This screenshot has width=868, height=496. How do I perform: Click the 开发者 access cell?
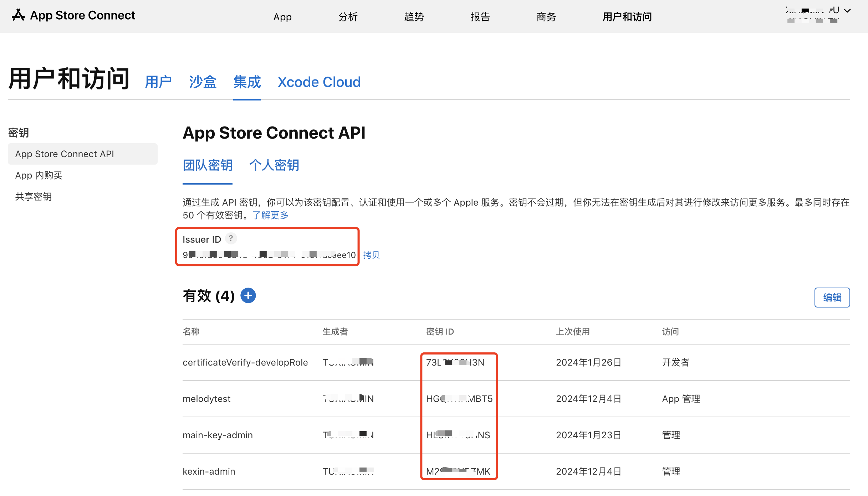(x=676, y=362)
